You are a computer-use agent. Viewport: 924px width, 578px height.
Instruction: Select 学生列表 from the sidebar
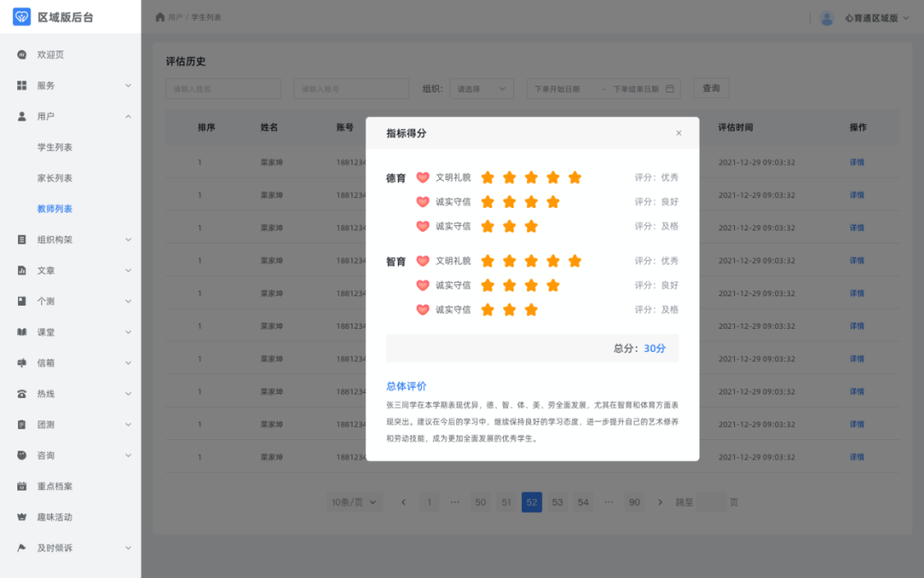(56, 146)
